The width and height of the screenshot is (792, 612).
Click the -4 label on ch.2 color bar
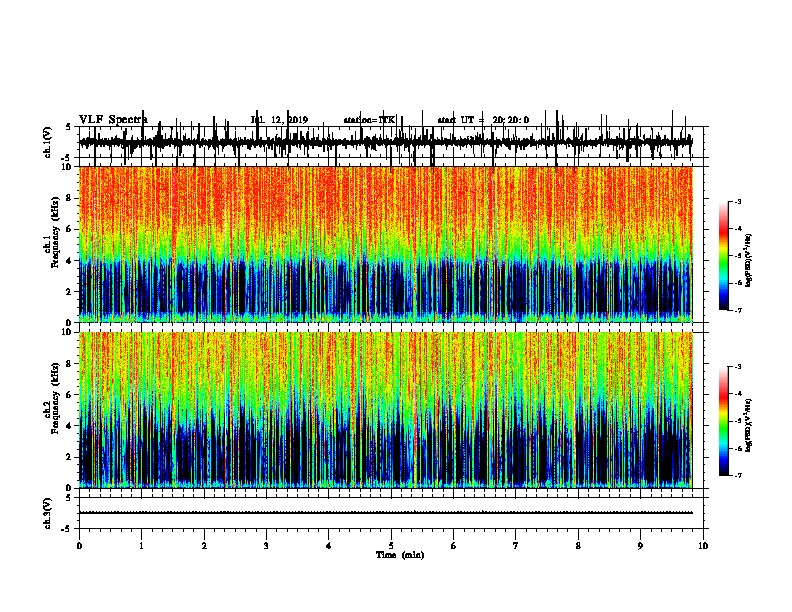click(737, 394)
